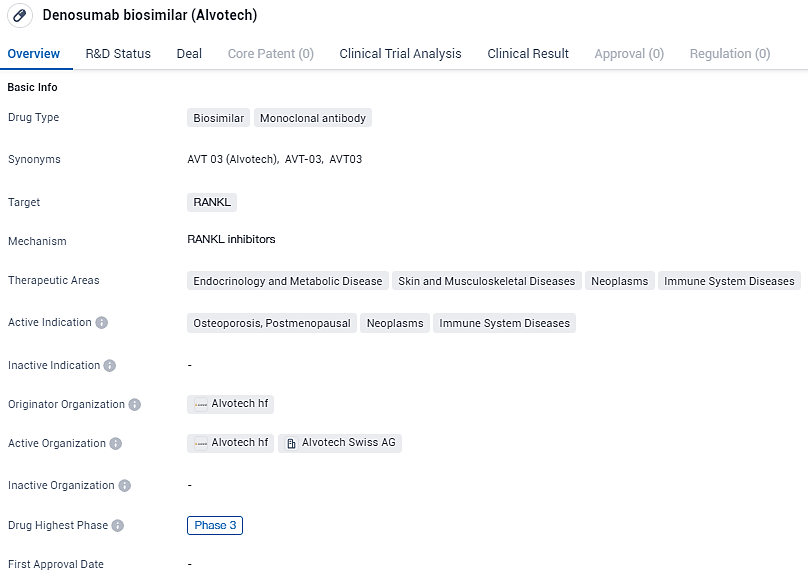Click the Monoclonal antibody tag

313,118
